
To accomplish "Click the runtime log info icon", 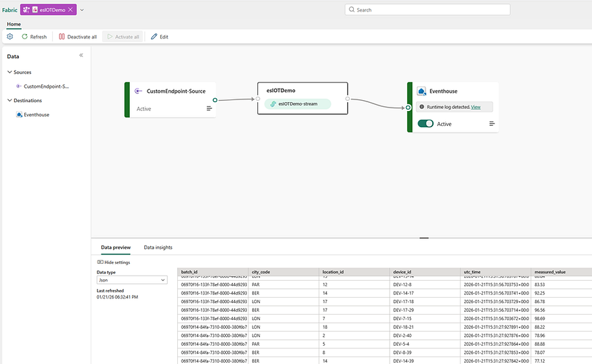I will coord(422,107).
